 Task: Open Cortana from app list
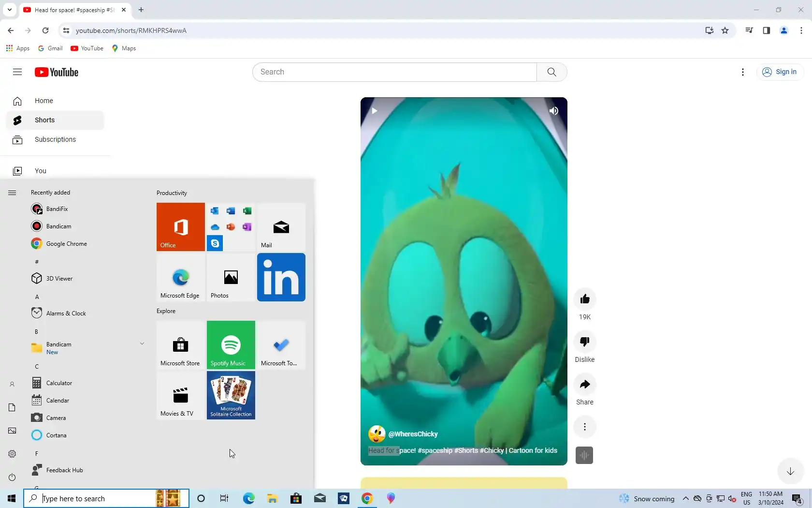click(x=87, y=435)
